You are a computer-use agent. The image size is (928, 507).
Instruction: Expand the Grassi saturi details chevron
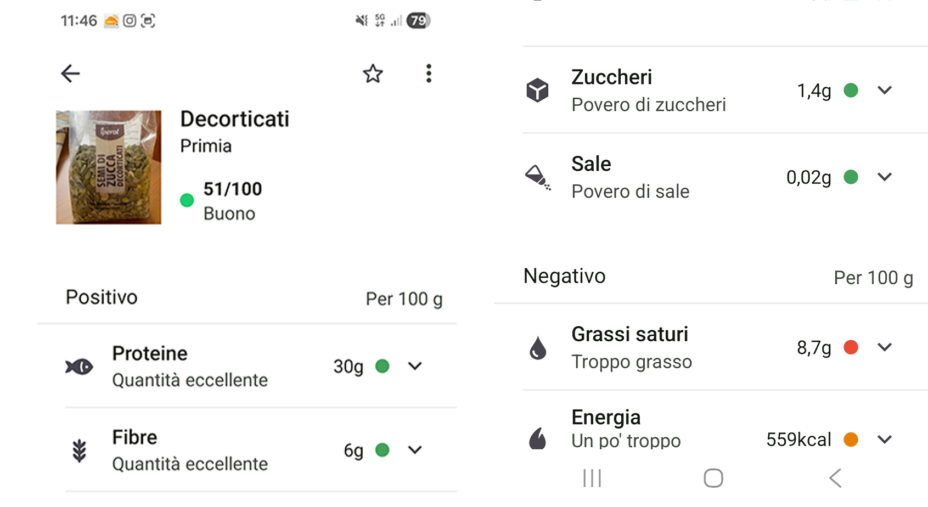(x=884, y=348)
